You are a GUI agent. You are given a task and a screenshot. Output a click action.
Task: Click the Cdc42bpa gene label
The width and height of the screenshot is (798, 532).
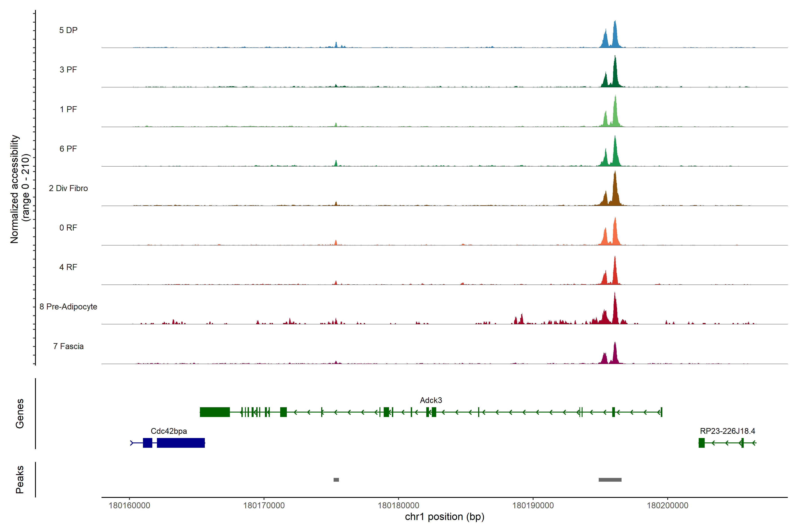(169, 431)
